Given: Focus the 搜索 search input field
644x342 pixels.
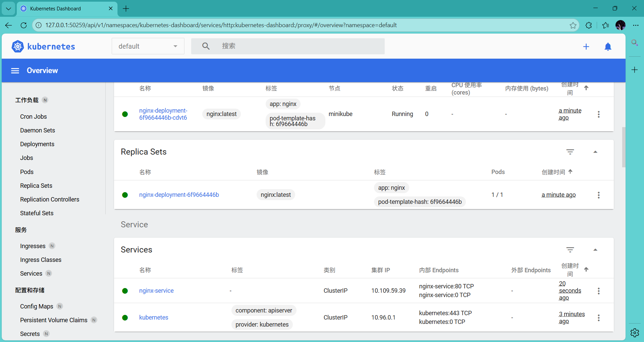Looking at the screenshot, I should tap(288, 46).
